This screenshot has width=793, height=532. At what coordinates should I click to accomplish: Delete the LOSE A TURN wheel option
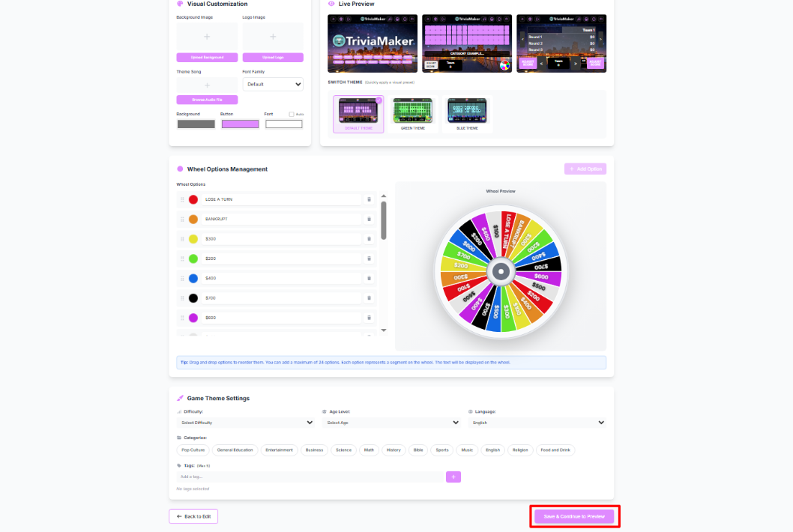pyautogui.click(x=370, y=199)
